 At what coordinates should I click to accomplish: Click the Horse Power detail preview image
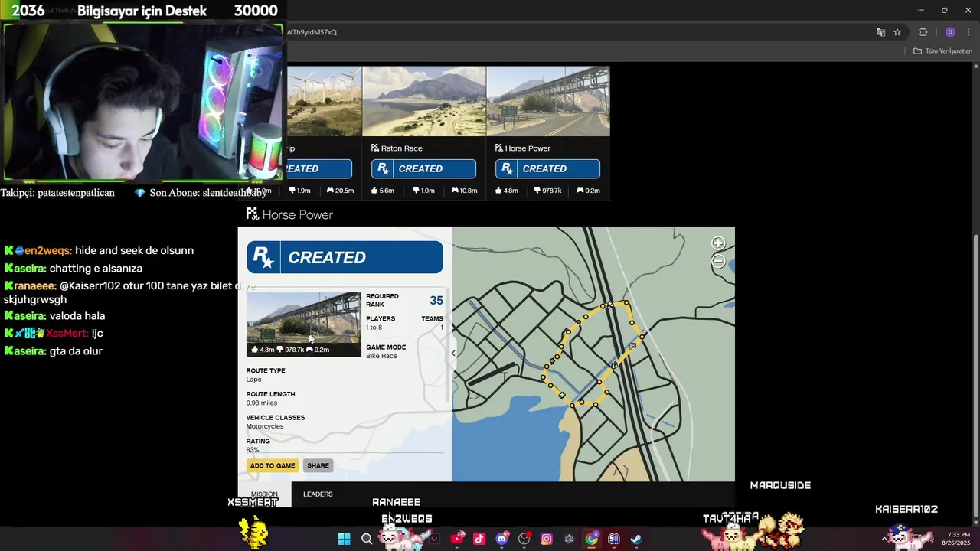click(x=303, y=324)
